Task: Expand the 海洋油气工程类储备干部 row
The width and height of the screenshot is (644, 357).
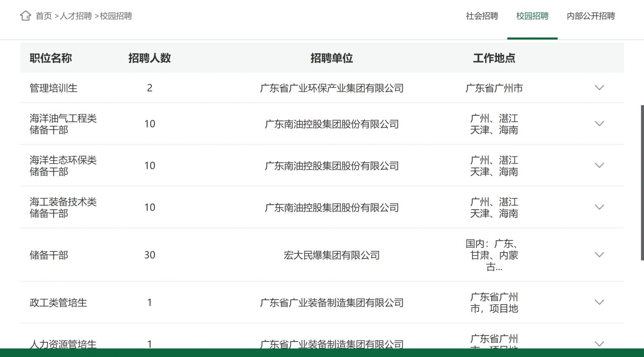Action: point(600,124)
